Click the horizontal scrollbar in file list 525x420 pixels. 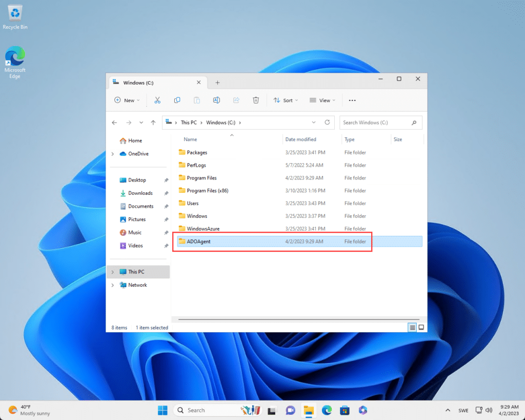click(299, 319)
